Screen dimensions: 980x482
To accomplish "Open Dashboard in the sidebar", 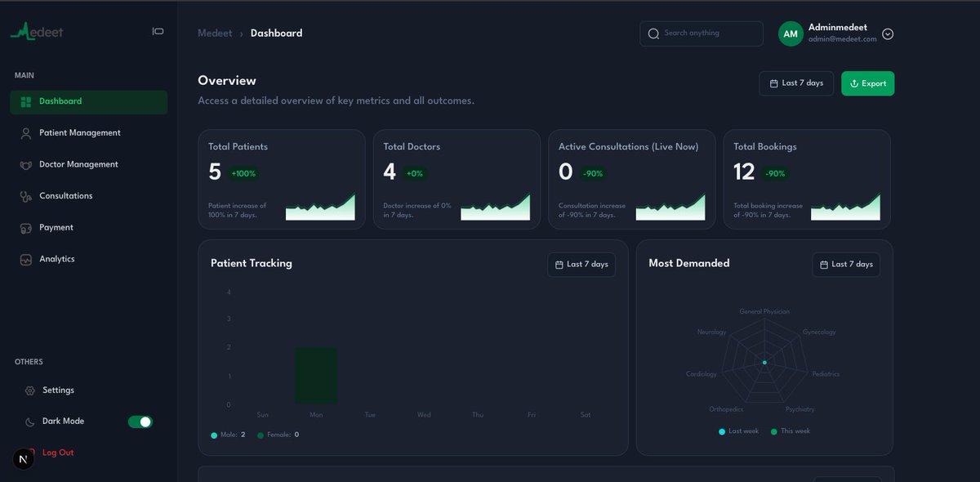I will [89, 102].
